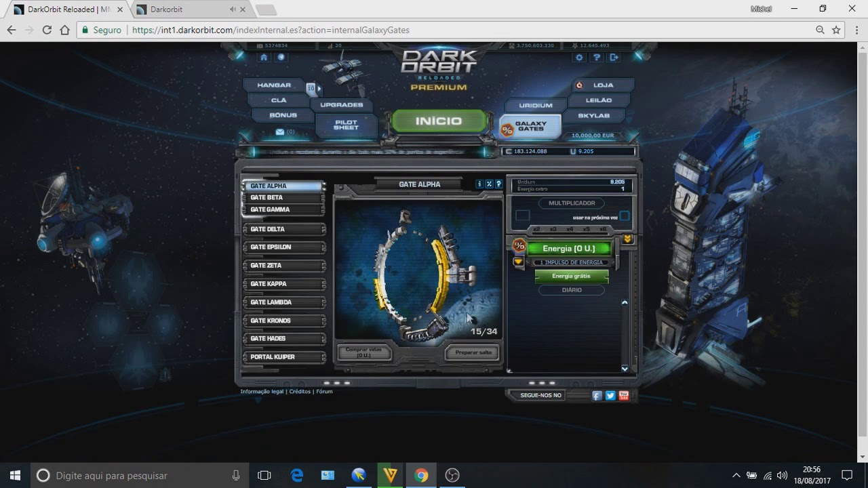The height and width of the screenshot is (488, 868).
Task: Bookmark this page with the star icon
Action: pos(836,30)
